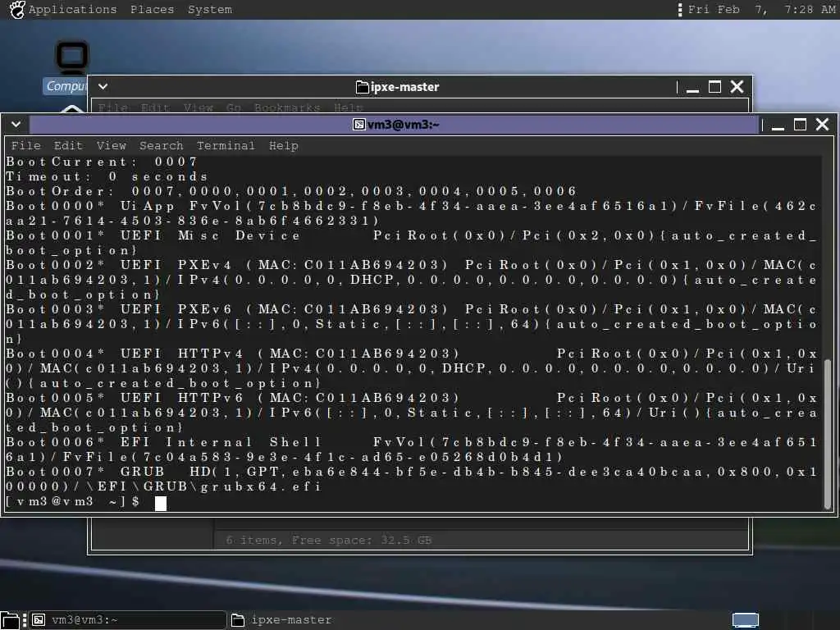Open the terminal Help menu
Screen dimensions: 840x630
pos(283,146)
